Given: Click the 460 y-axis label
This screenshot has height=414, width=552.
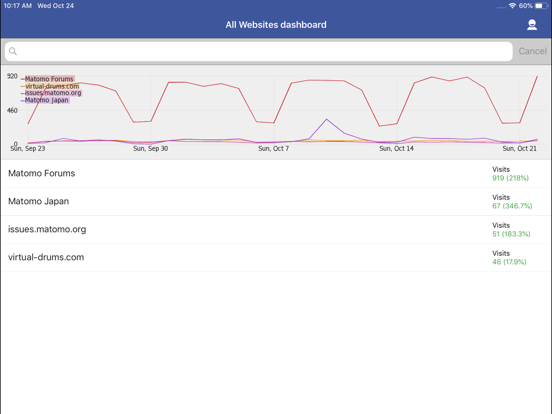Looking at the screenshot, I should (x=12, y=111).
